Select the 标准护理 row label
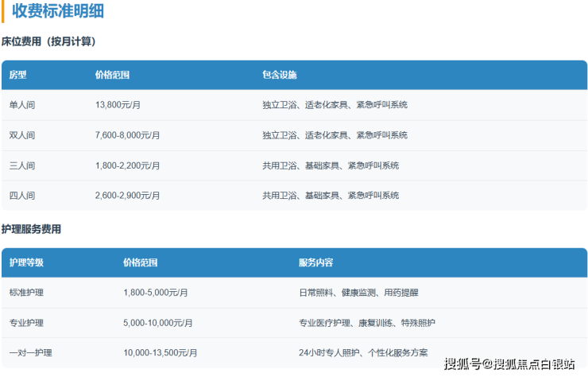The width and height of the screenshot is (588, 377). pos(26,293)
